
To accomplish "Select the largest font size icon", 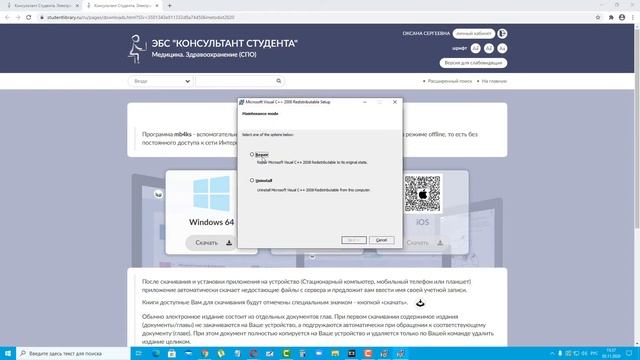I will [502, 48].
